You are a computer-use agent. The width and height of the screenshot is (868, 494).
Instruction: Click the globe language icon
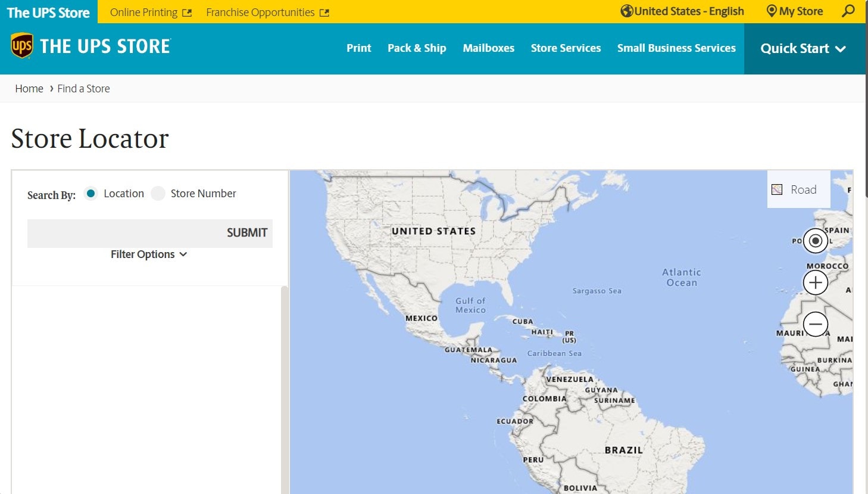pyautogui.click(x=626, y=11)
